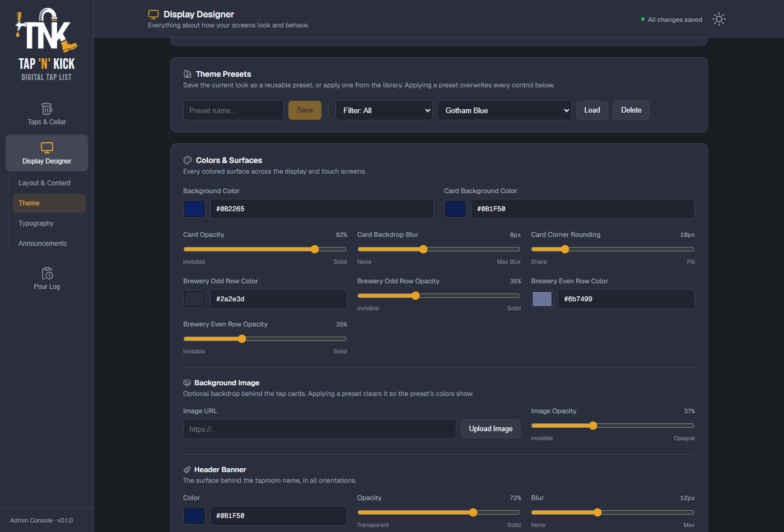Focus the Image URL input field
This screenshot has width=784, height=532.
pos(320,429)
